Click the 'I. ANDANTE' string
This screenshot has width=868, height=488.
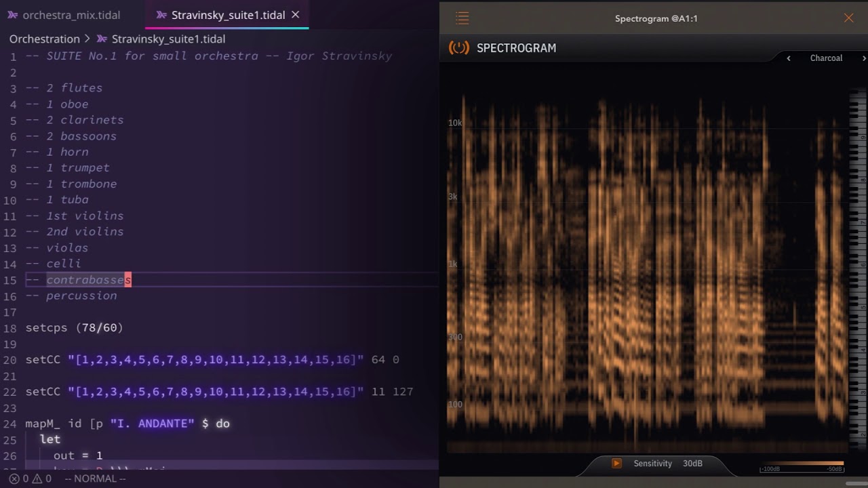point(153,424)
